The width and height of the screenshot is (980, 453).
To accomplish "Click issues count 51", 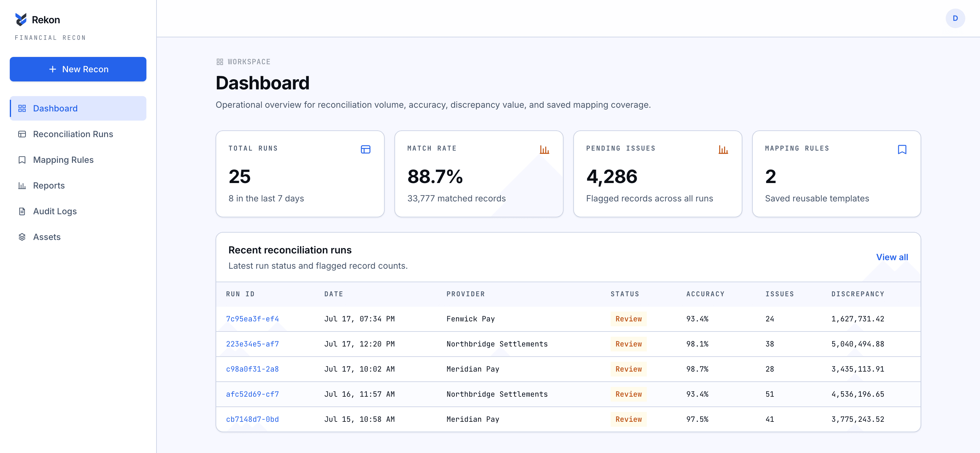I will 770,394.
